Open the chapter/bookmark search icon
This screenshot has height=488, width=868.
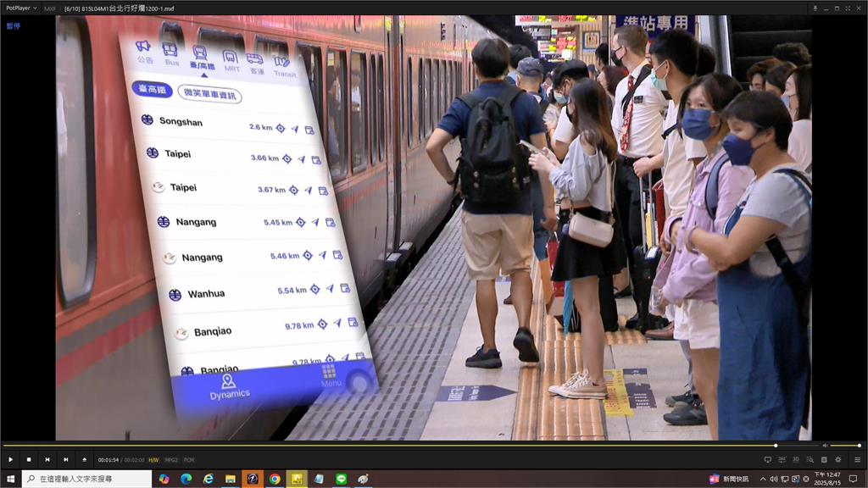[810, 460]
